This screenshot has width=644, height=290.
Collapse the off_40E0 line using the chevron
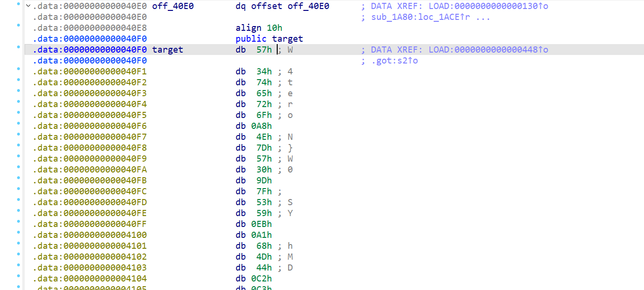[28, 6]
